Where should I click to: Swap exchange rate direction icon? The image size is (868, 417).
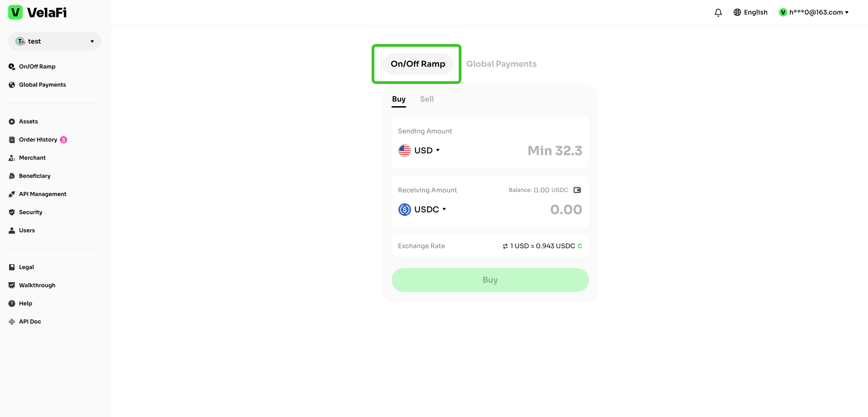tap(505, 246)
